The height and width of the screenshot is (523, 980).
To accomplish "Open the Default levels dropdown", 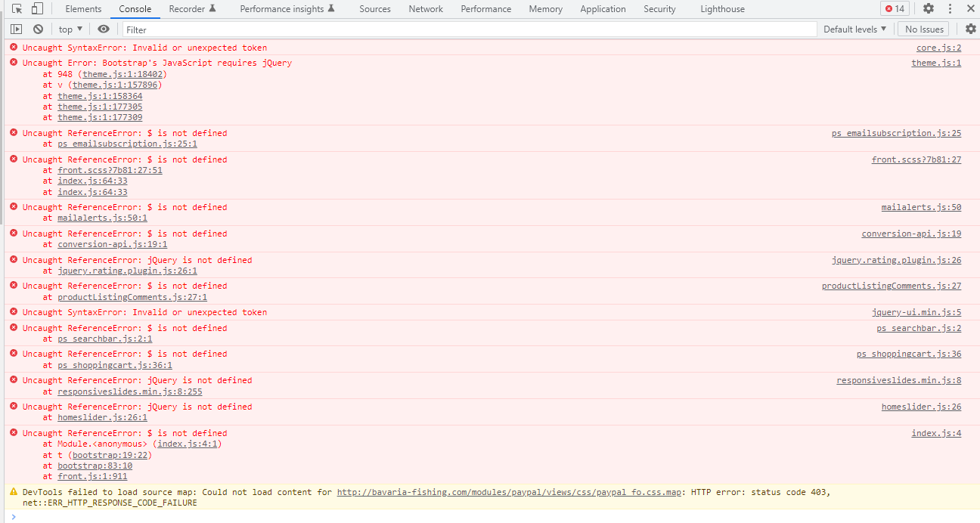I will (854, 29).
